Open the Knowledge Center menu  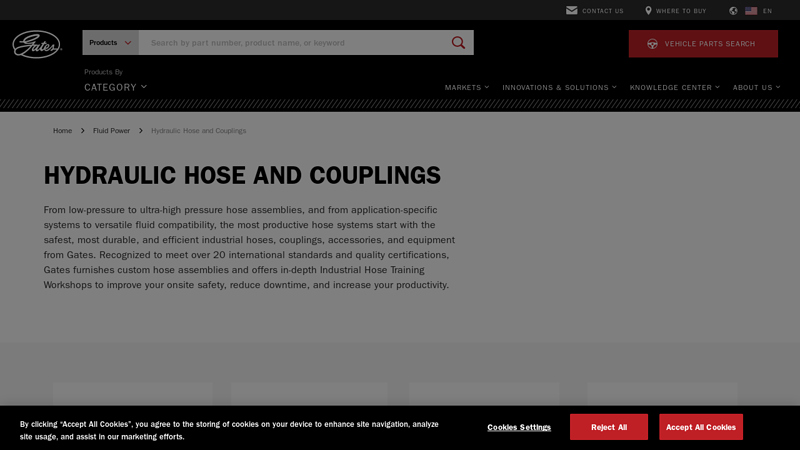pos(674,87)
